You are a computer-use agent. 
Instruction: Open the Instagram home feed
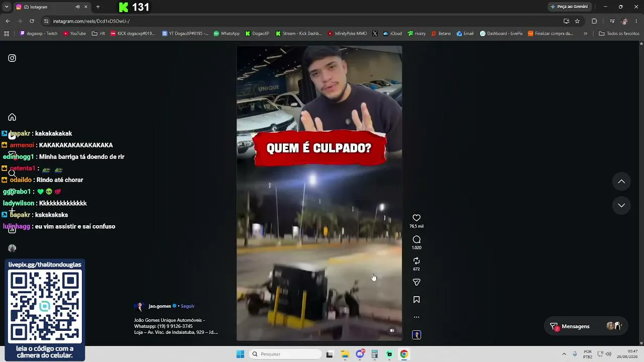click(12, 117)
